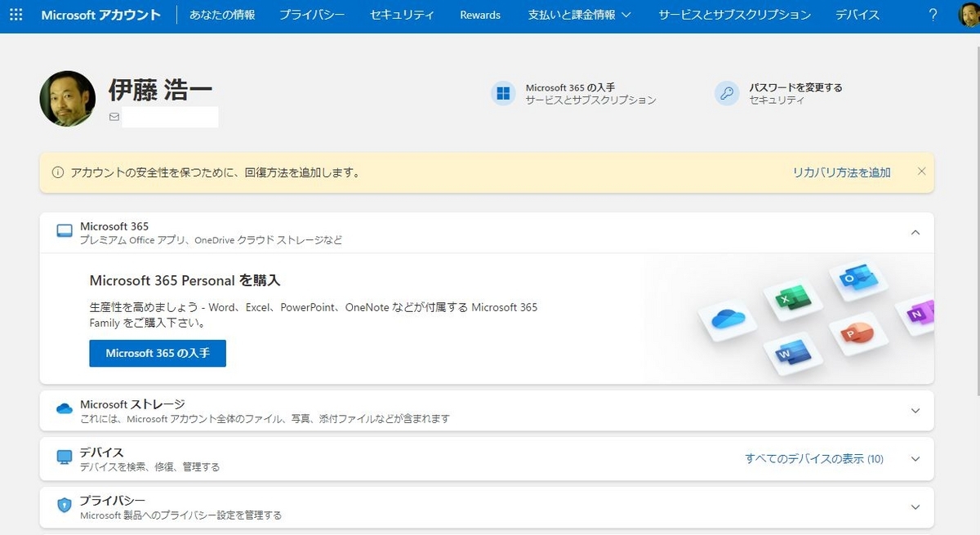Click the Excel app tile
The height and width of the screenshot is (535, 980).
791,299
